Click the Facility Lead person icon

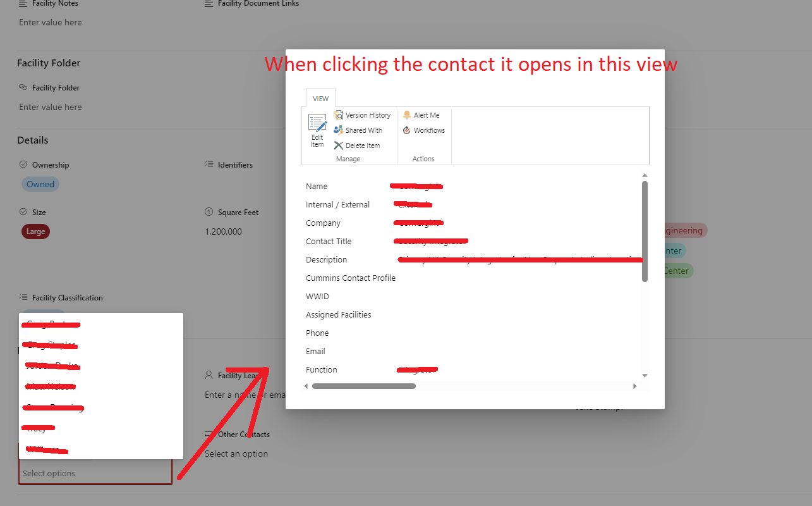[x=209, y=375]
